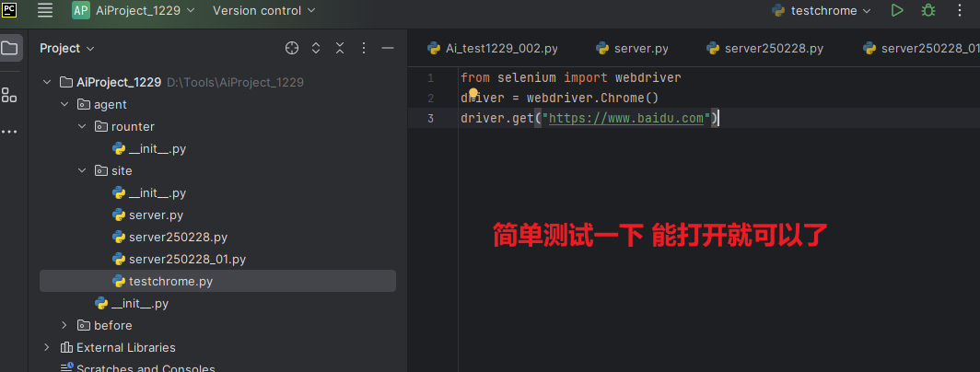
Task: Toggle the Project tool window folder icon
Action: pos(10,48)
